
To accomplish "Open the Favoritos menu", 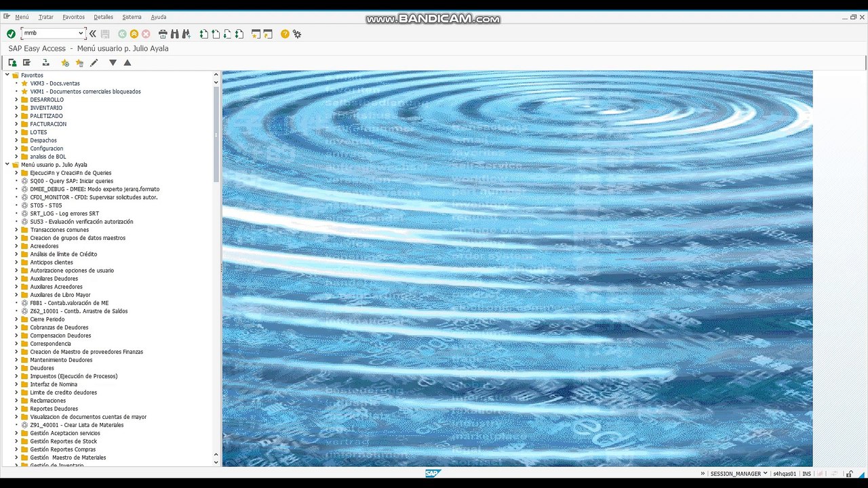I will point(73,17).
